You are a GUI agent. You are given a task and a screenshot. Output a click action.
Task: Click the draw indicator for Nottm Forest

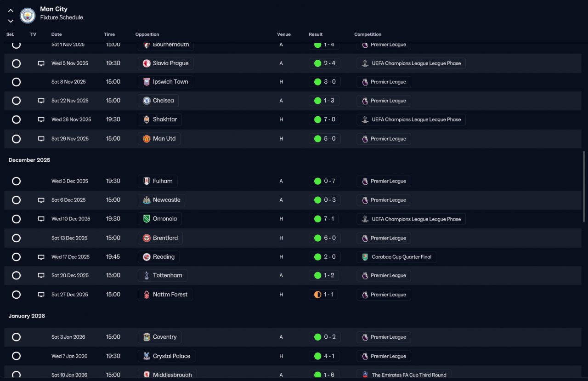317,295
